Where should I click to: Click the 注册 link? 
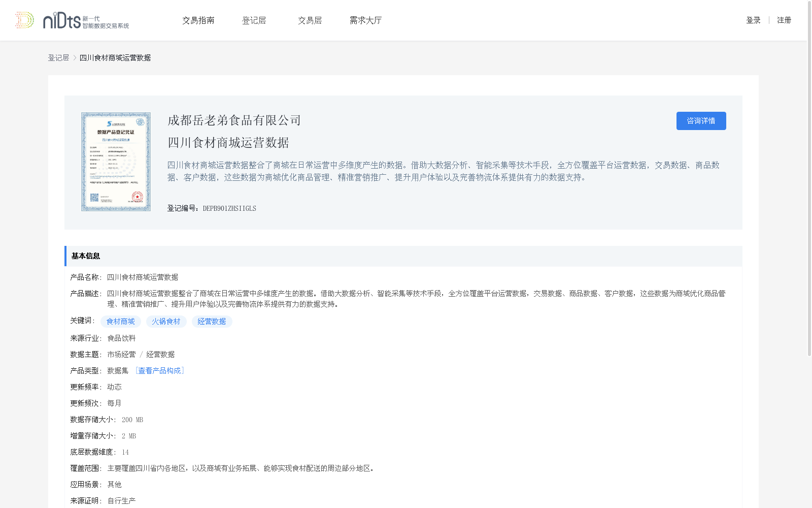784,20
